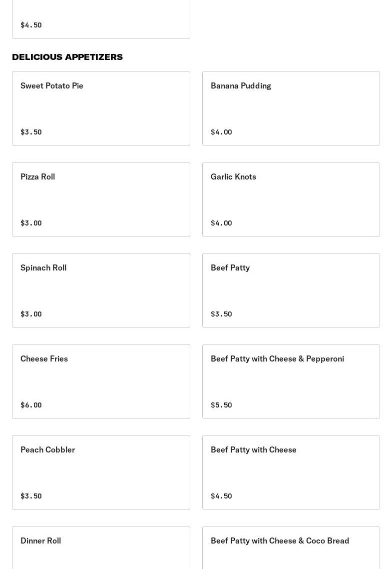Select the Spinach Roll item
Screen dimensions: 392x569
pos(101,290)
